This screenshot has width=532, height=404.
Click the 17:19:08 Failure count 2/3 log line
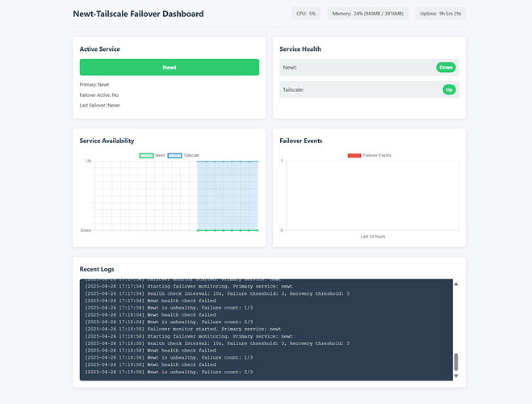169,372
